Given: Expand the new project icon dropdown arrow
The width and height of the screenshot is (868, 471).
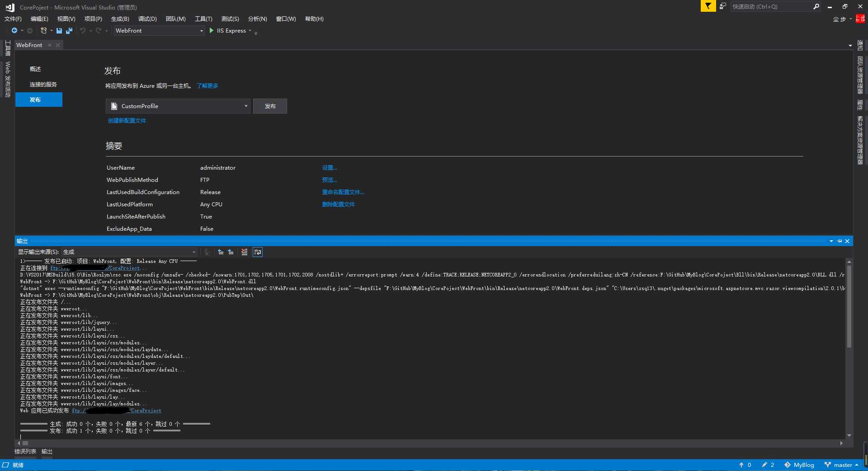Looking at the screenshot, I should (51, 30).
